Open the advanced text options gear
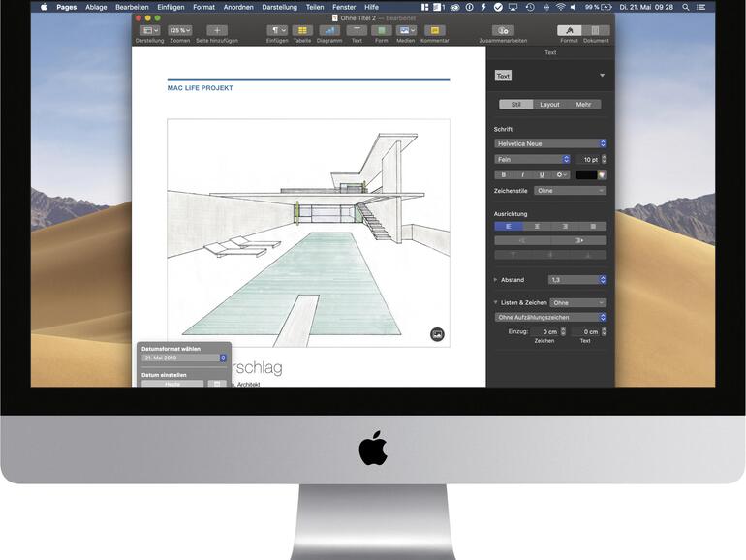The width and height of the screenshot is (746, 560). click(x=561, y=175)
